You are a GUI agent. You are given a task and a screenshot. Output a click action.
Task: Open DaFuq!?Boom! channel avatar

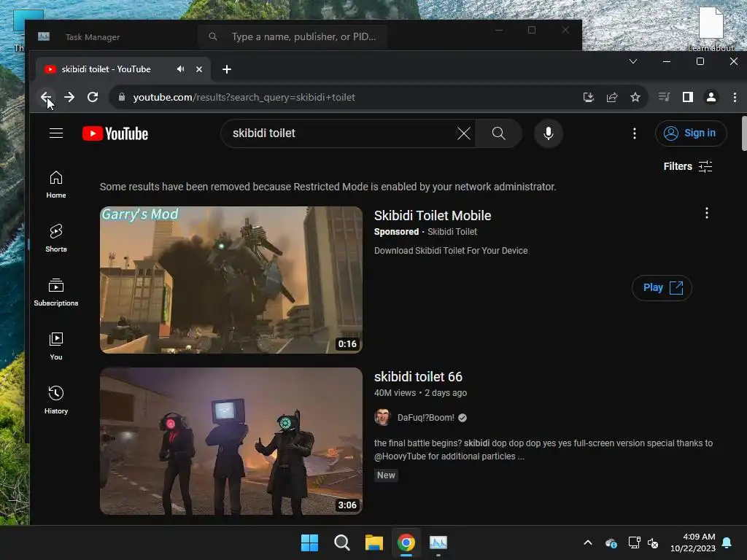(382, 417)
